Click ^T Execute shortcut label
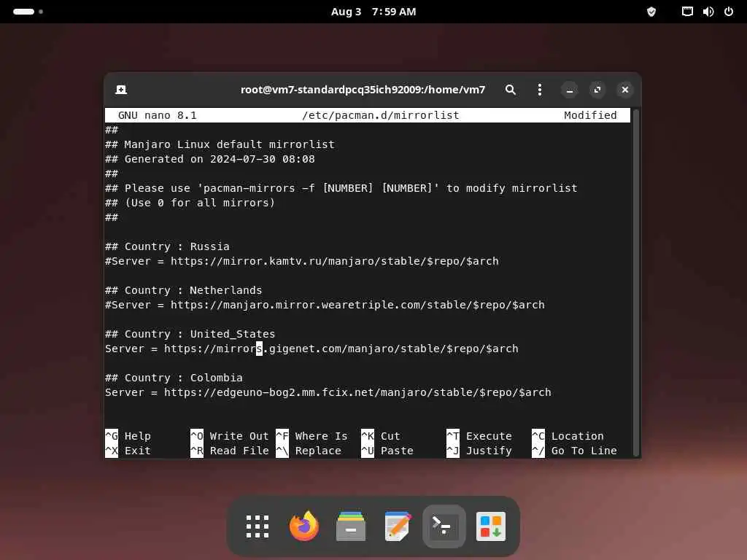The width and height of the screenshot is (747, 560). [479, 436]
